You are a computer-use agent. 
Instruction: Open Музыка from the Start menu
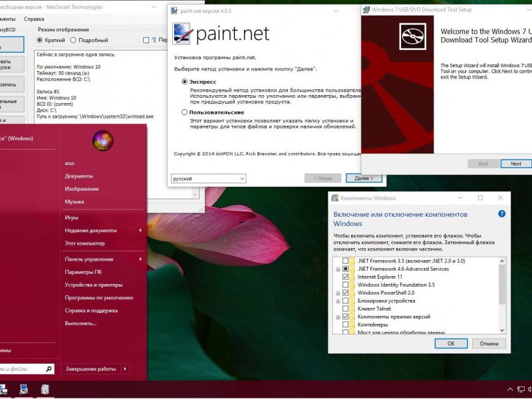(74, 201)
